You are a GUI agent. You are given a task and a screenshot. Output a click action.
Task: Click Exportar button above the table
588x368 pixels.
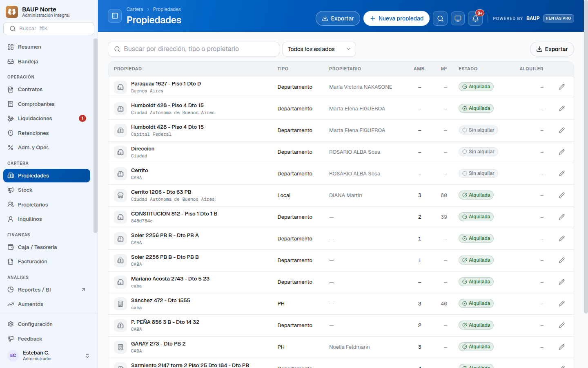tap(552, 49)
